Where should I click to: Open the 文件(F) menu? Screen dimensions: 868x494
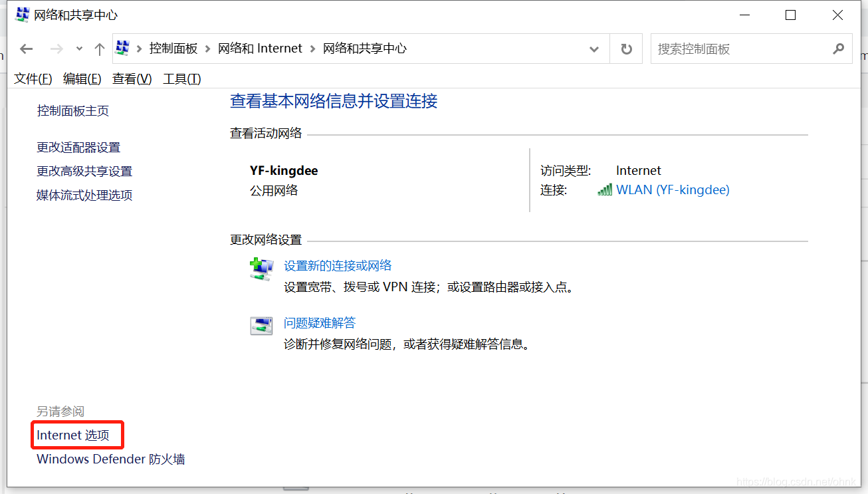(x=33, y=79)
